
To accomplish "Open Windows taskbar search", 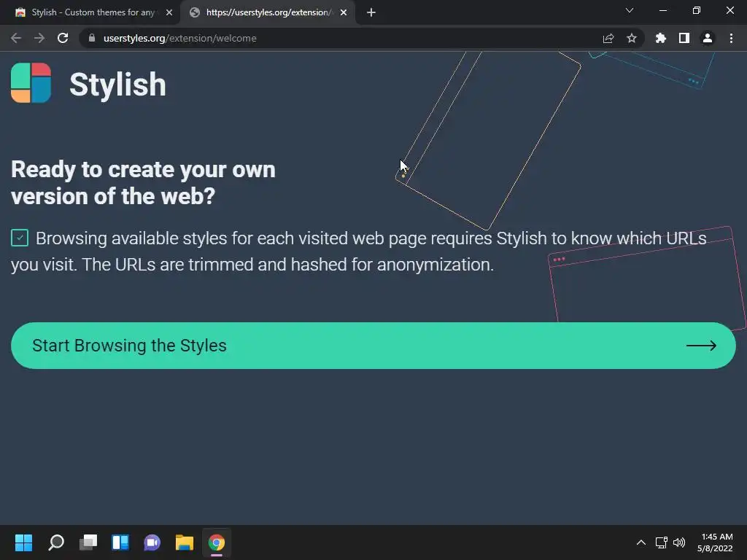I will click(x=56, y=542).
